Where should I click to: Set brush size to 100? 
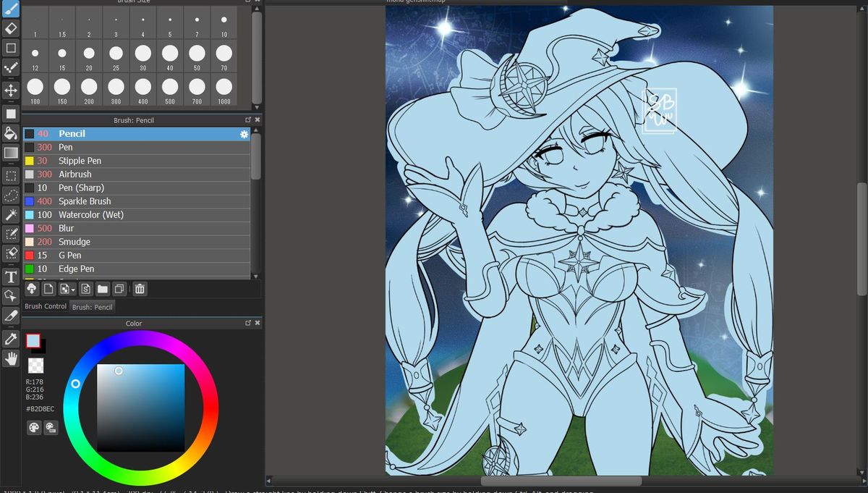coord(35,90)
